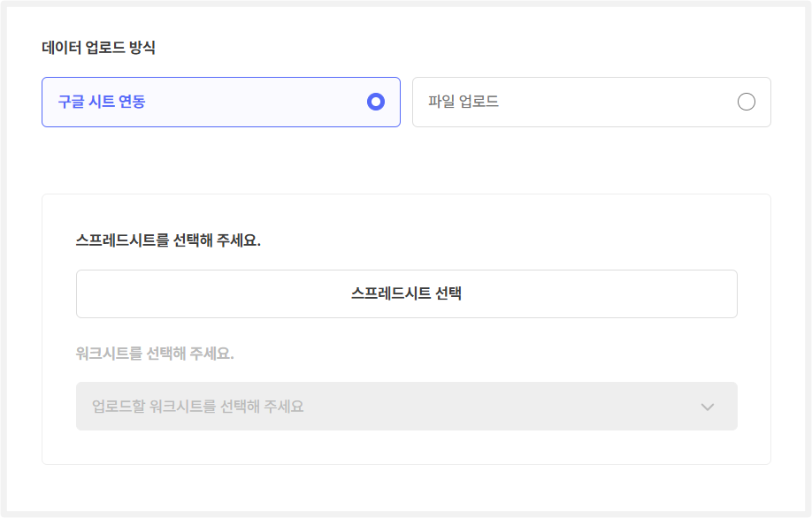The height and width of the screenshot is (518, 812).
Task: Click the 스프레드시트를 선택해 주세요 label
Action: pos(168,240)
